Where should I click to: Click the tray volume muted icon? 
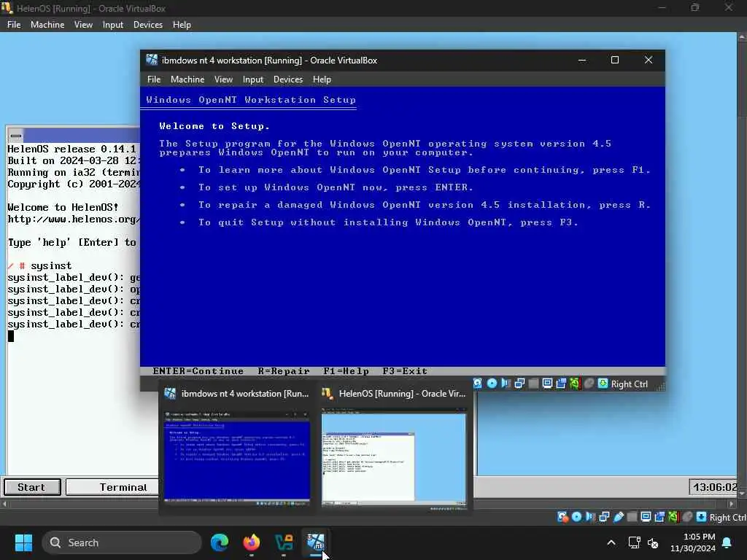coord(653,542)
